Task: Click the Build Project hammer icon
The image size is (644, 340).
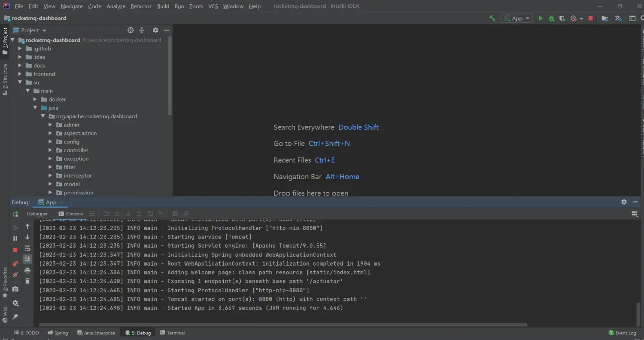Action: tap(492, 18)
